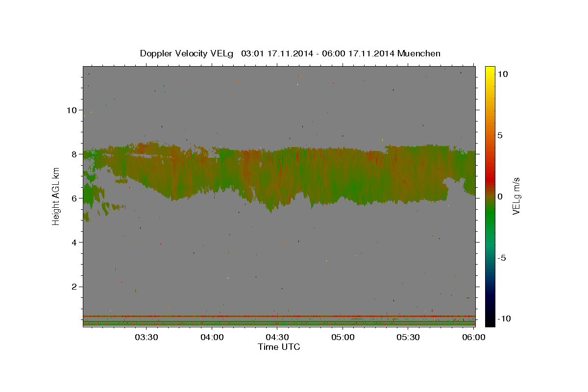Viewport: 588px width, 392px height.
Task: Click the "Muenchen" location in the title
Action: click(419, 53)
